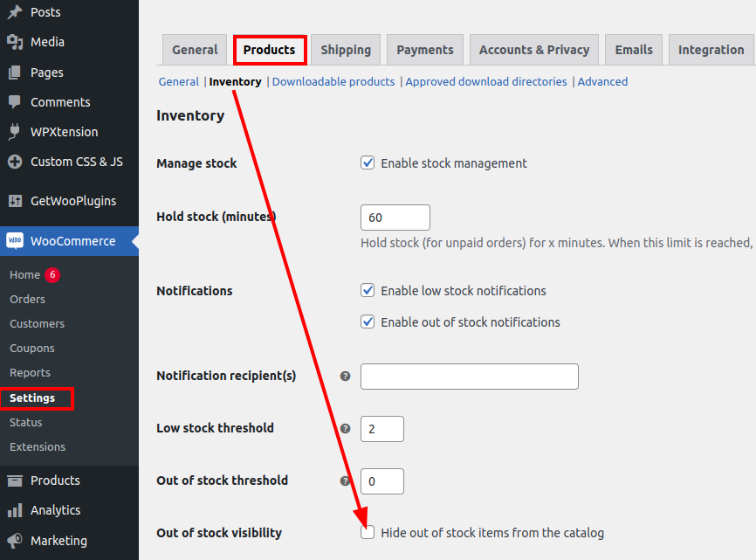The width and height of the screenshot is (756, 560).
Task: Select the Products settings tab
Action: [x=270, y=50]
